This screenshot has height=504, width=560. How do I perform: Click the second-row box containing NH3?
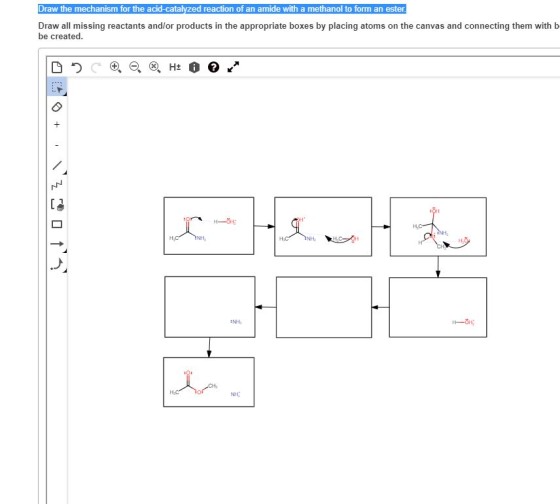click(x=210, y=307)
